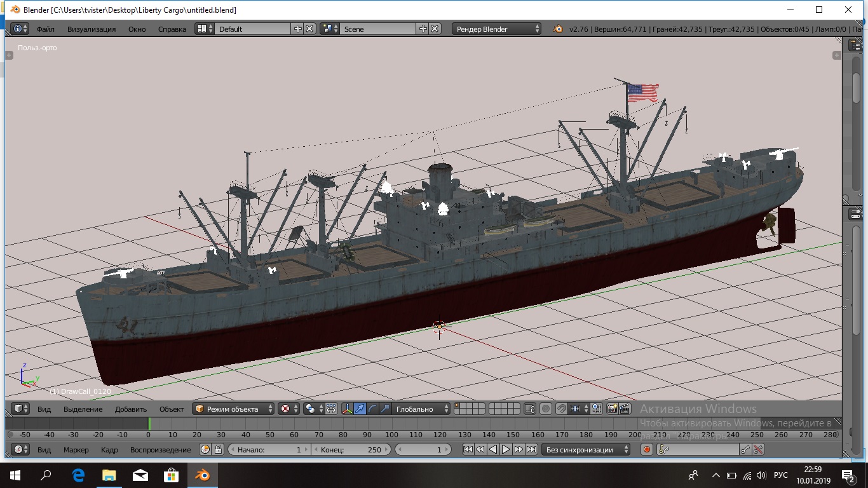The height and width of the screenshot is (488, 868).
Task: Click the Blender logo in header
Action: (557, 29)
